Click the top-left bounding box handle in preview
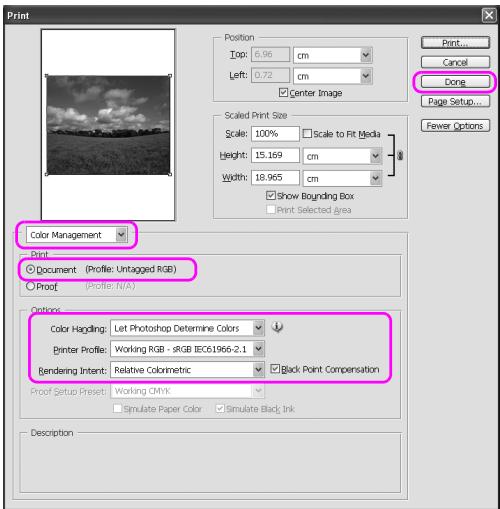Viewport: 500px width, 509px height. click(46, 76)
